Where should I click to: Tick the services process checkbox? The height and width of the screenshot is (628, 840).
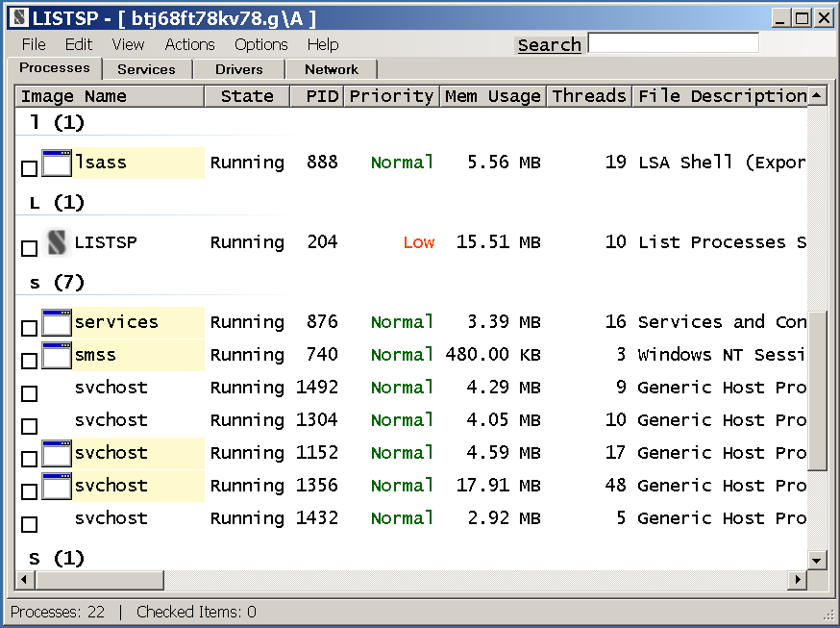29,328
